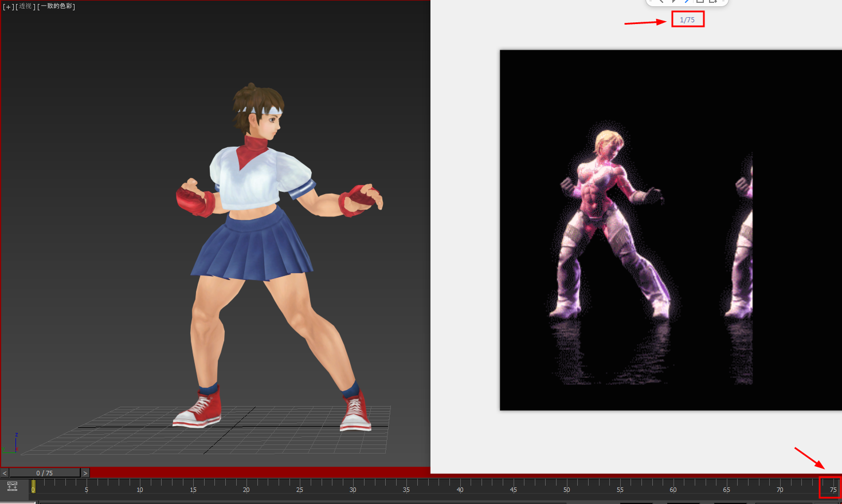Click the glowing fighter reference image
Screen dimensions: 842x504
(671, 230)
